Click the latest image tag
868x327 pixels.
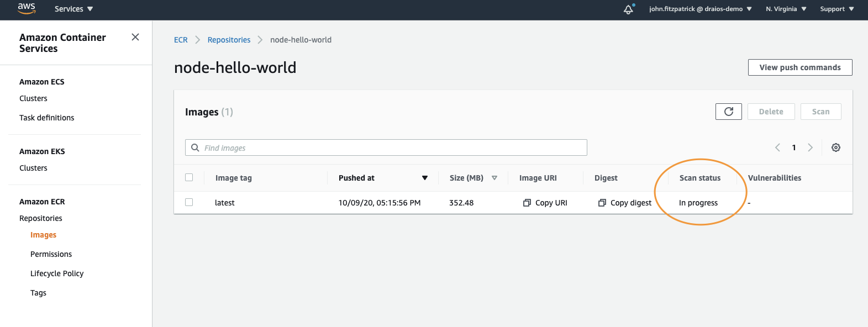click(x=225, y=203)
